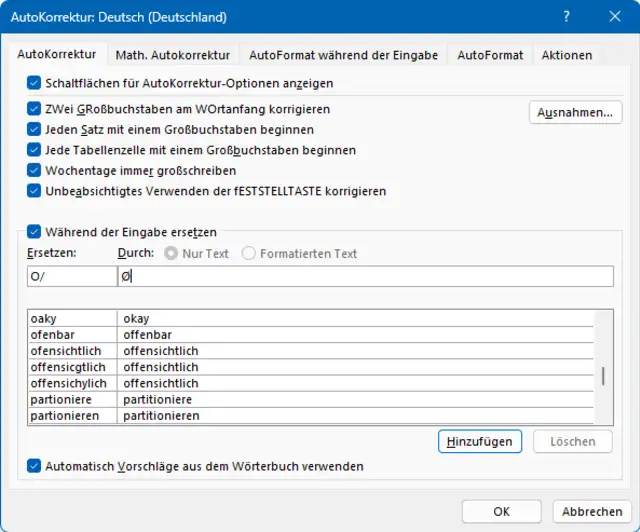Screen dimensions: 640x532
Task: Toggle Schaltflächen für AutoKorrektur-Optionen anzeigen checkbox
Action: coord(36,83)
